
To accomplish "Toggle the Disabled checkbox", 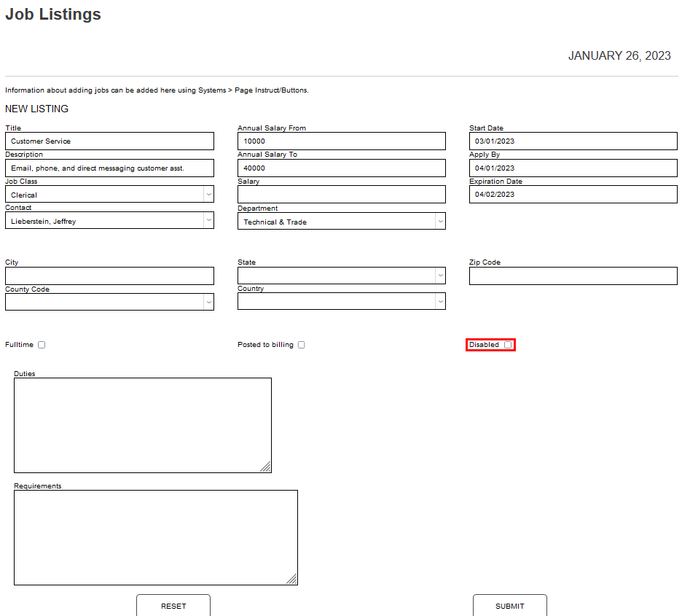I will click(508, 345).
